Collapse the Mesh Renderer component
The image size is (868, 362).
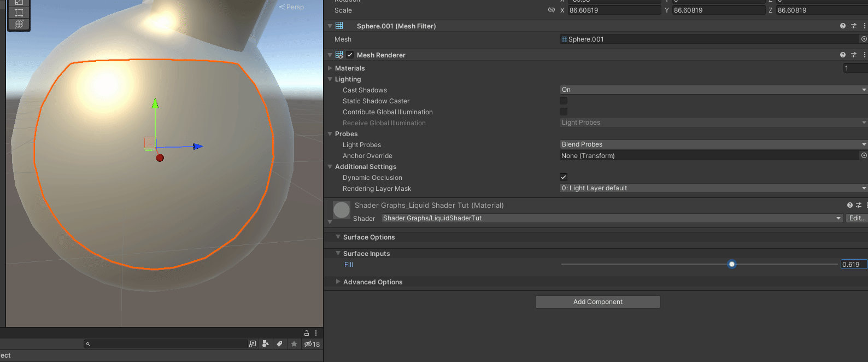coord(330,55)
